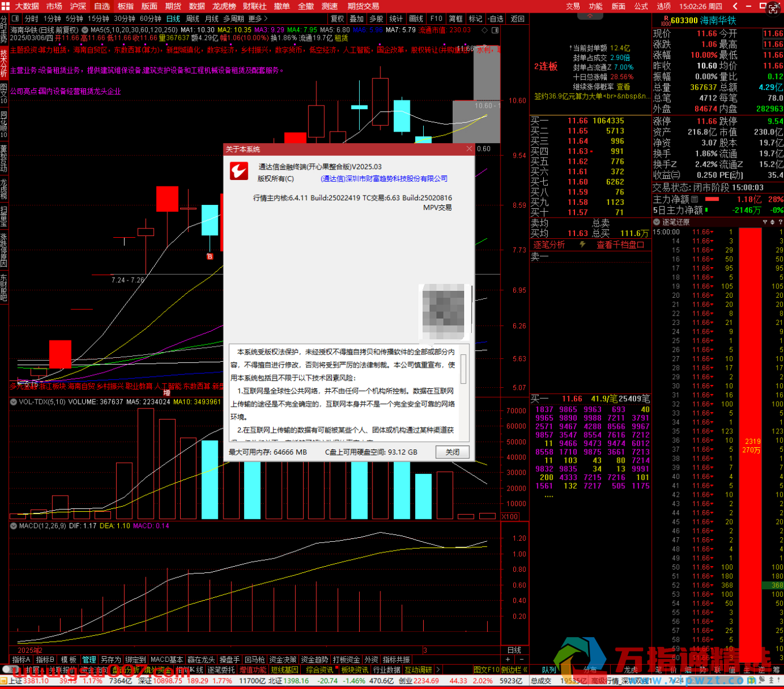Open the 逐笔还原 panel dropdown arrow
This screenshot has height=689, width=784.
657,222
